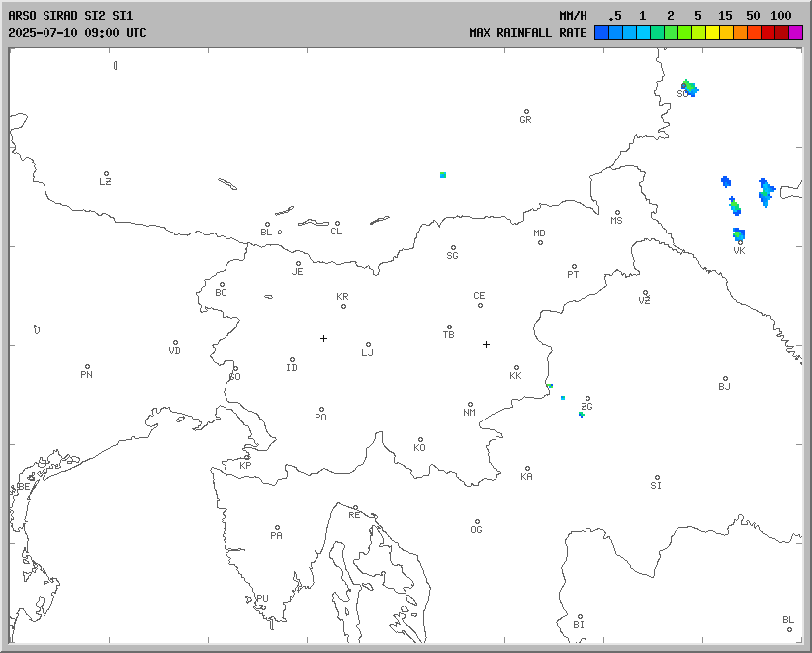
Task: Click the legend value .5
Action: 615,16
